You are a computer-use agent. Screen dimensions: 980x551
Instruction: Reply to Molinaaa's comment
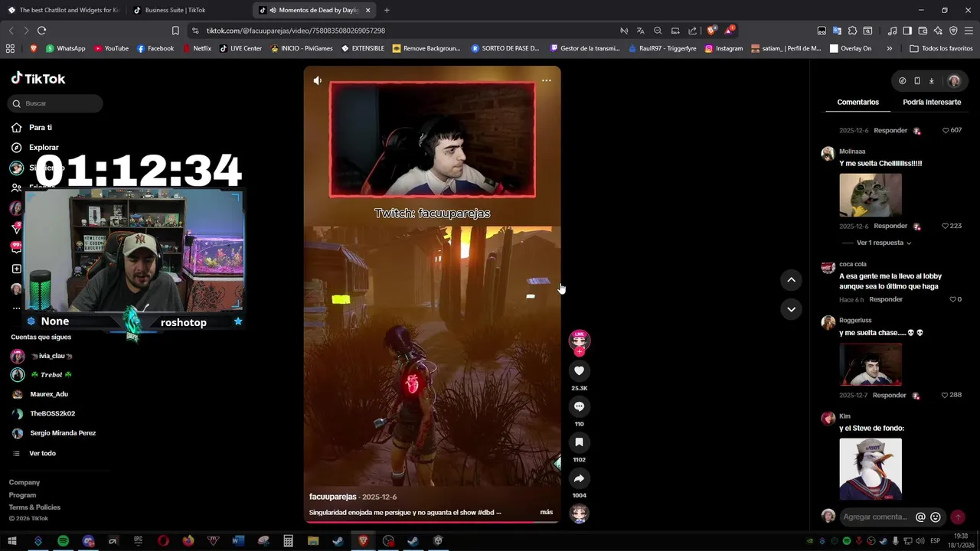click(x=890, y=226)
